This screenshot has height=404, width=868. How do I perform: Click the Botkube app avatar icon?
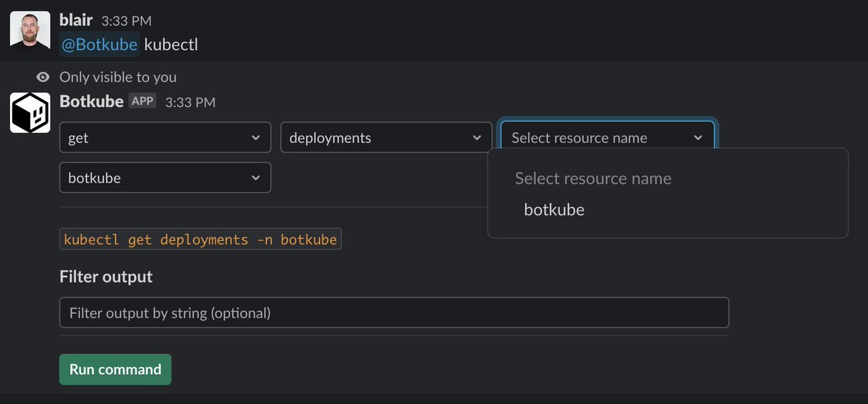(x=30, y=113)
